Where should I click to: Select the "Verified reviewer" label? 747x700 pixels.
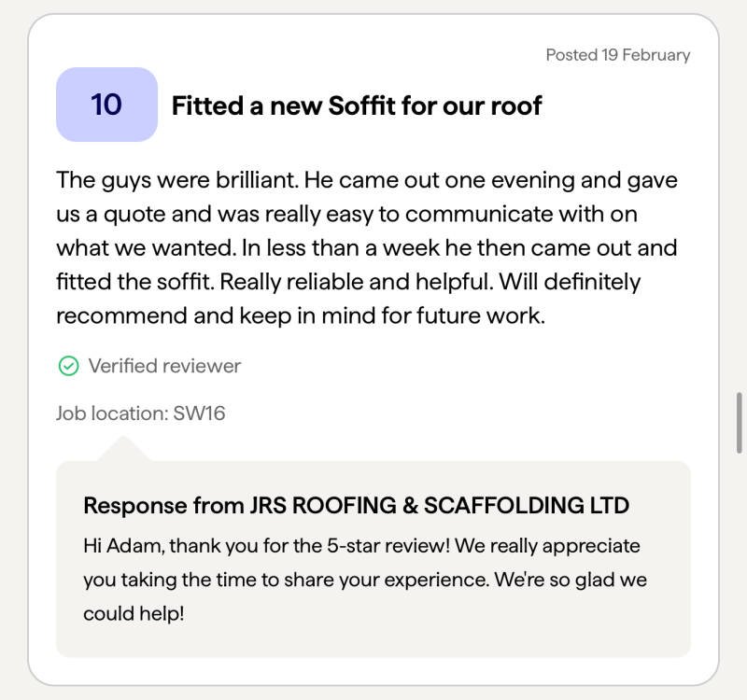point(164,366)
